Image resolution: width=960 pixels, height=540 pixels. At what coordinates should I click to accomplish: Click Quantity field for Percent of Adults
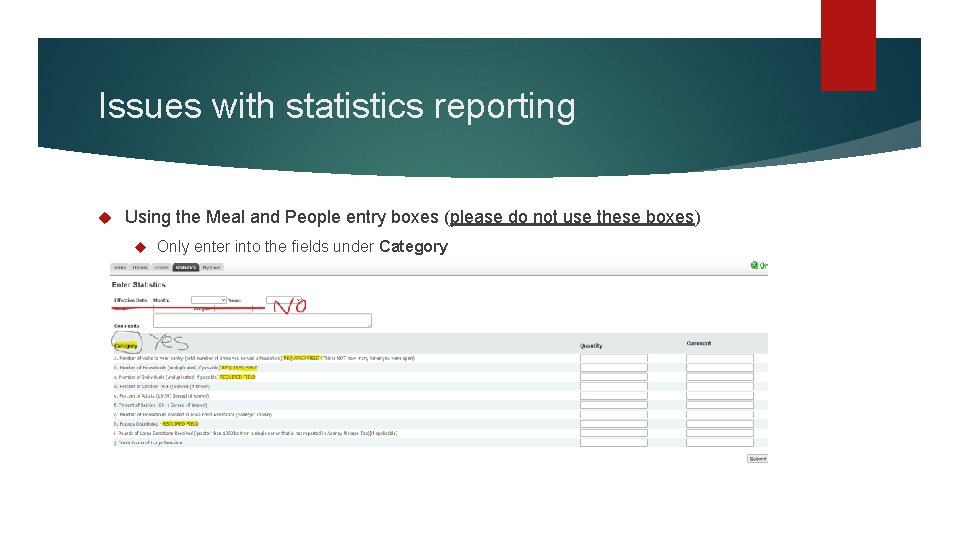pyautogui.click(x=613, y=396)
